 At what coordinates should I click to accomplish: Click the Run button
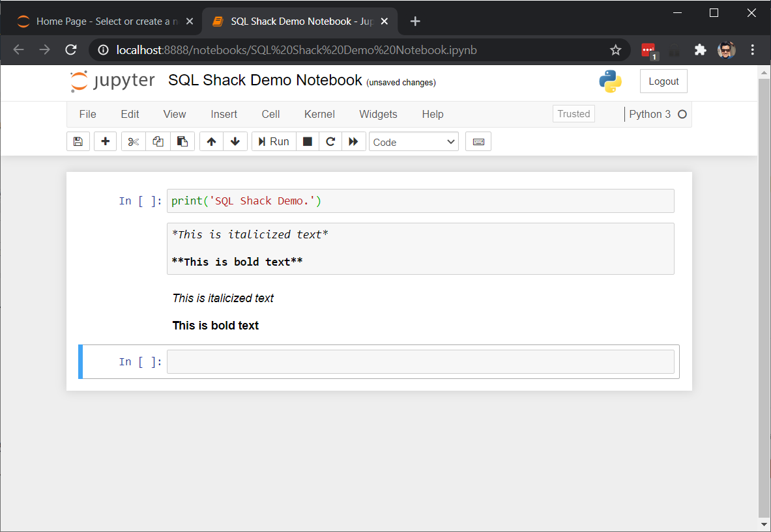(x=274, y=142)
